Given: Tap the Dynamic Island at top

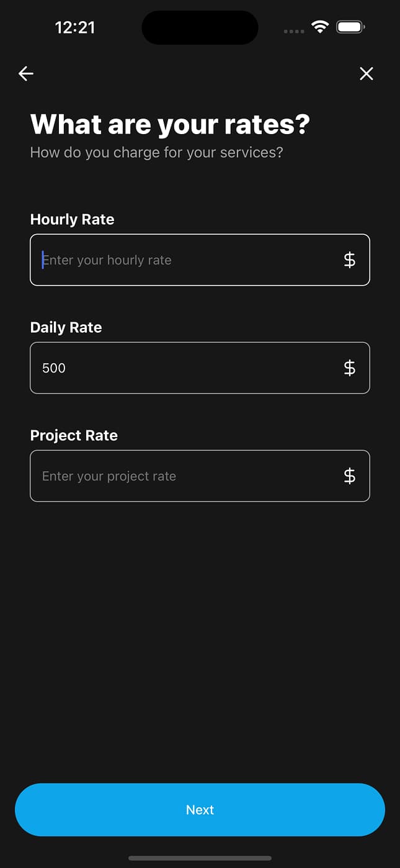Looking at the screenshot, I should point(200,28).
